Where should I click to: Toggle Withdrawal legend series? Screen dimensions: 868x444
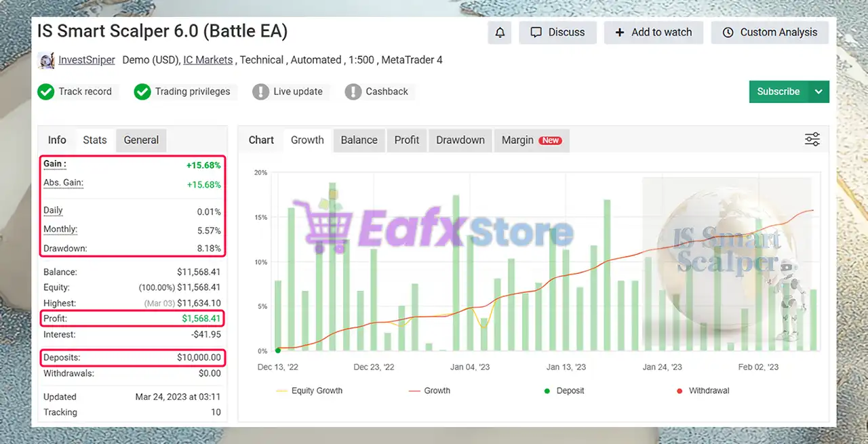(703, 390)
